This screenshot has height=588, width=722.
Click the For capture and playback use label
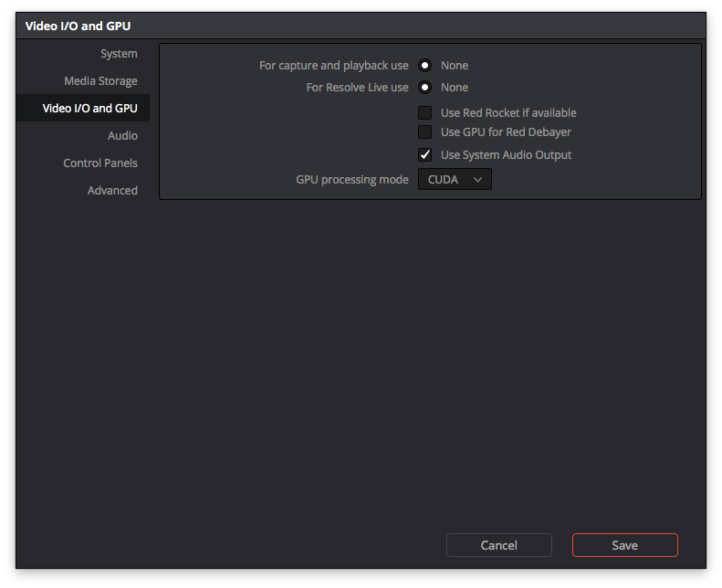334,66
